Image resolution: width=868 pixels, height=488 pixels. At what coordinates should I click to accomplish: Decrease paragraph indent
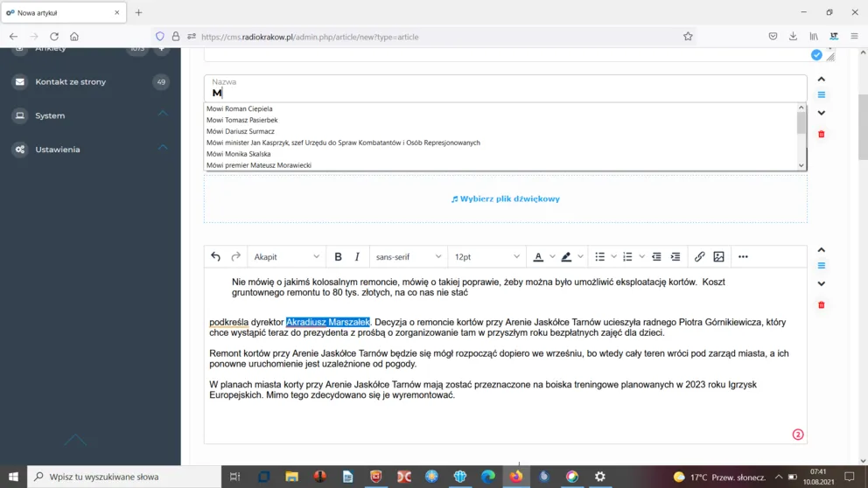pyautogui.click(x=656, y=257)
